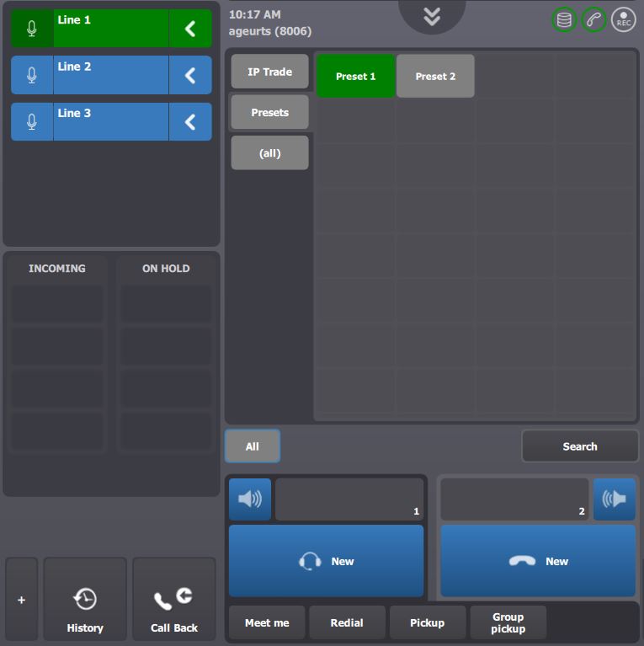The image size is (644, 646).
Task: Click the ON HOLD column header
Action: tap(166, 268)
